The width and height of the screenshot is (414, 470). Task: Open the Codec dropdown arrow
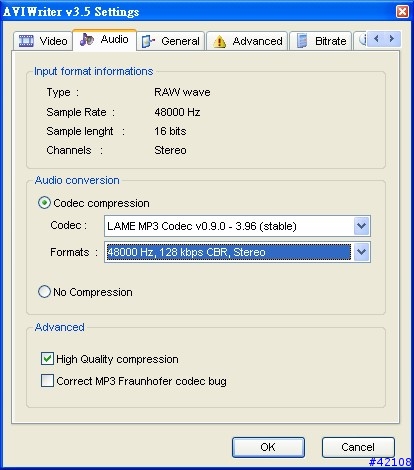(x=361, y=226)
